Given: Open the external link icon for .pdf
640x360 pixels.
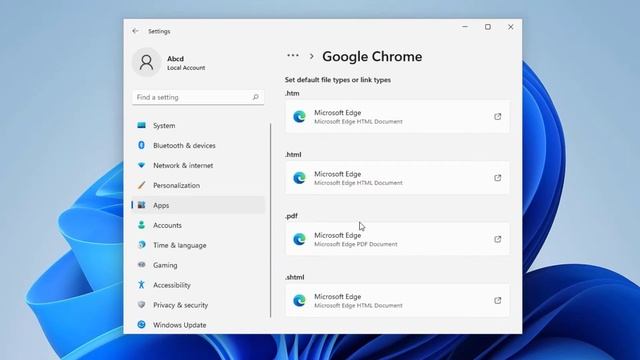Looking at the screenshot, I should pyautogui.click(x=498, y=239).
